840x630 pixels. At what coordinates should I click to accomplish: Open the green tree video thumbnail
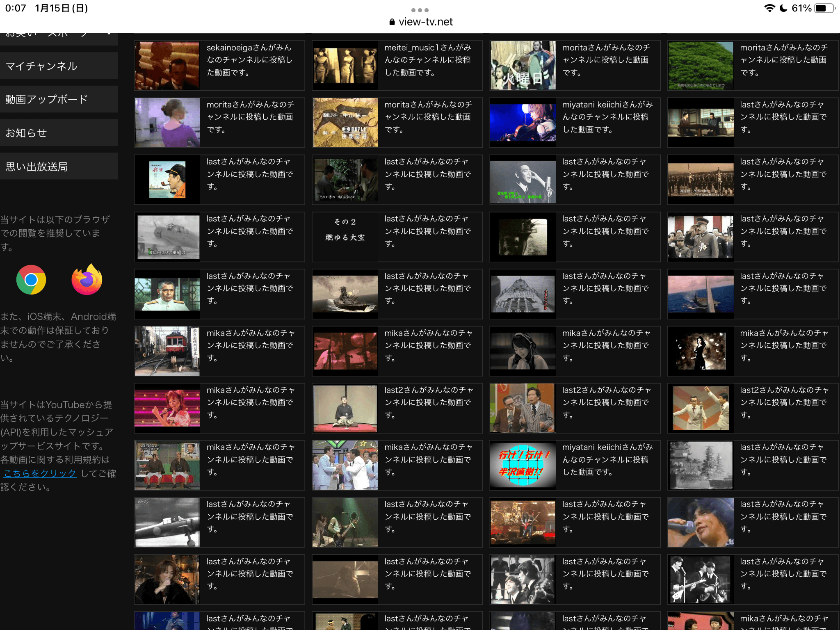pos(701,66)
